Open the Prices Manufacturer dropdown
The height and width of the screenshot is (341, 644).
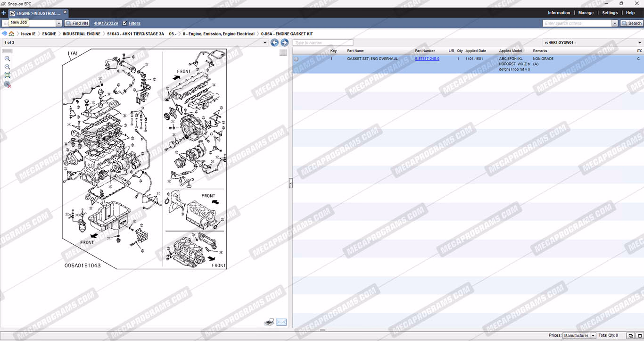tap(593, 336)
